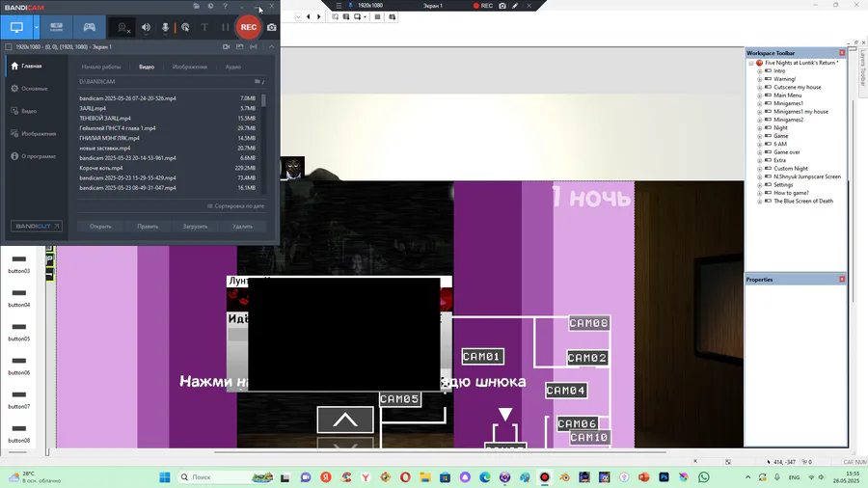Select HDMI device recording mode

57,27
